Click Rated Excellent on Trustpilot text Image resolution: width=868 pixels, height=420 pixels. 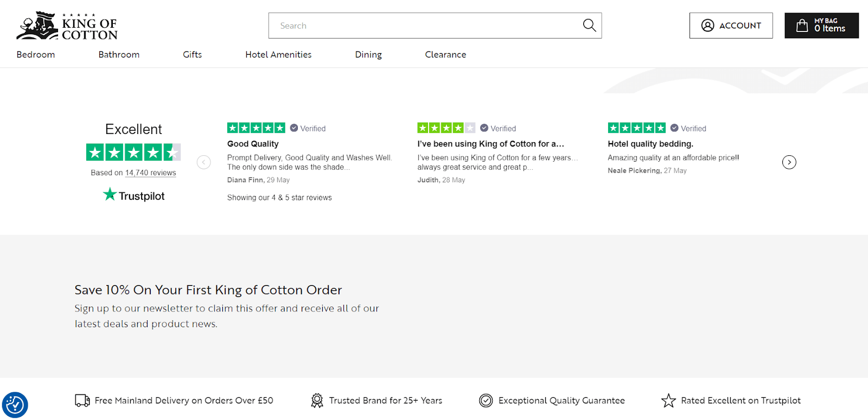tap(741, 400)
